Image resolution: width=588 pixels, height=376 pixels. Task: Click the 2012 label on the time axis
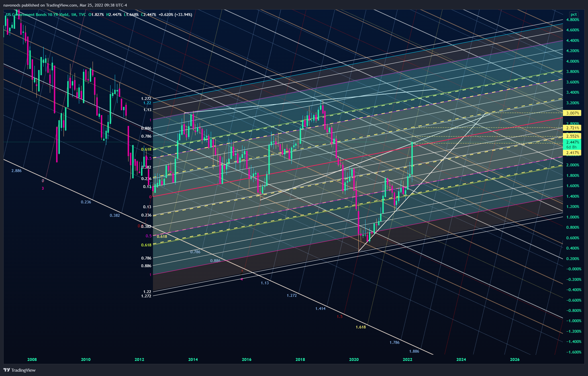pyautogui.click(x=139, y=359)
